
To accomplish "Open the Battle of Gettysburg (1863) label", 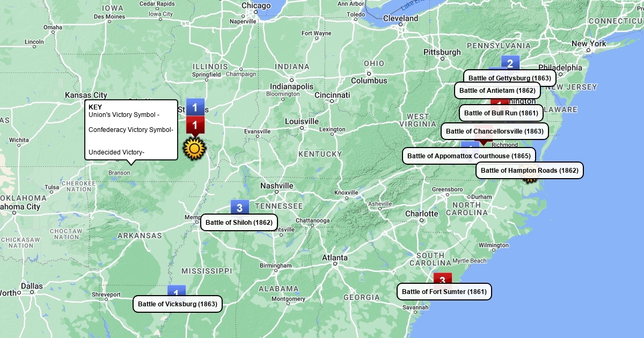I will (509, 78).
